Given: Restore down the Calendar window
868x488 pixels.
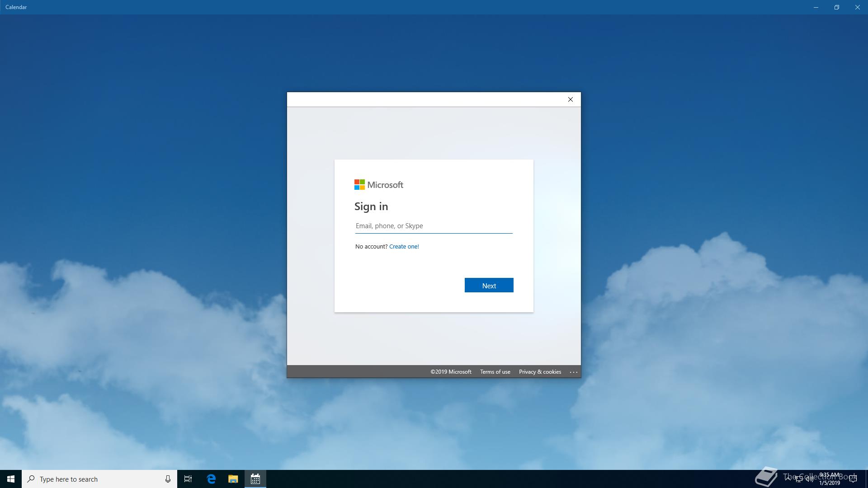Looking at the screenshot, I should [x=837, y=7].
